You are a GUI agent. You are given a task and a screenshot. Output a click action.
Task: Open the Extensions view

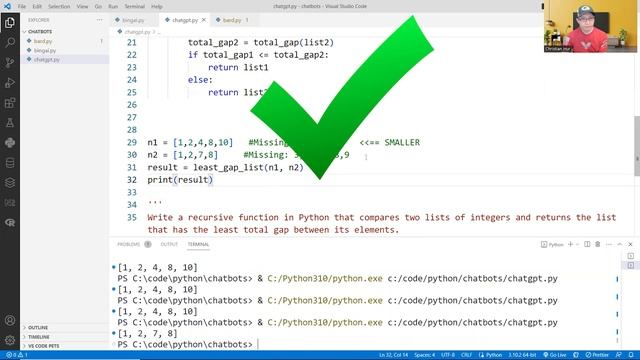(x=10, y=102)
